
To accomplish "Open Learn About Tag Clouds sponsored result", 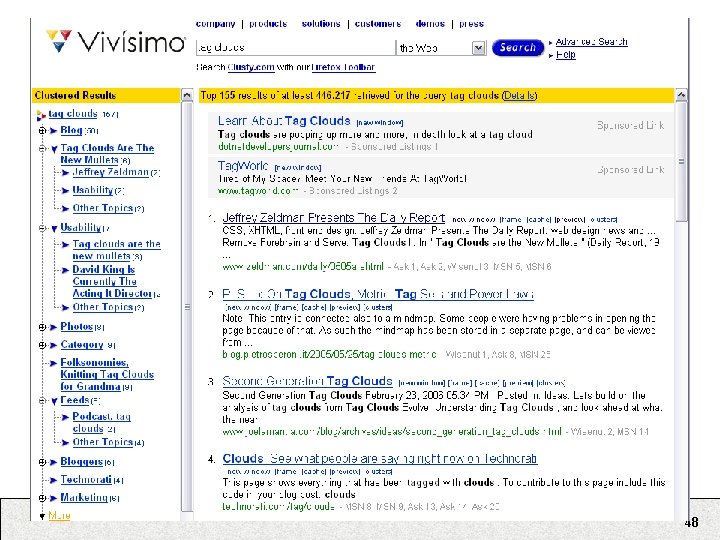I will click(x=284, y=121).
